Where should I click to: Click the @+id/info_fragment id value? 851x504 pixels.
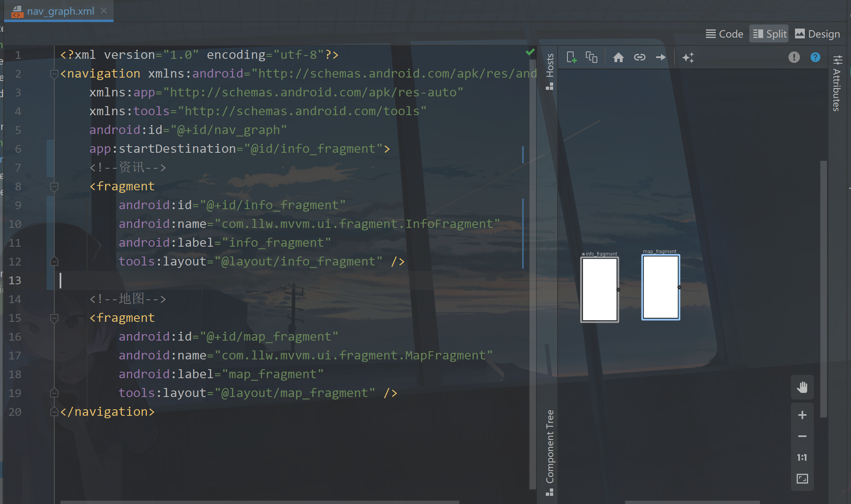click(272, 205)
